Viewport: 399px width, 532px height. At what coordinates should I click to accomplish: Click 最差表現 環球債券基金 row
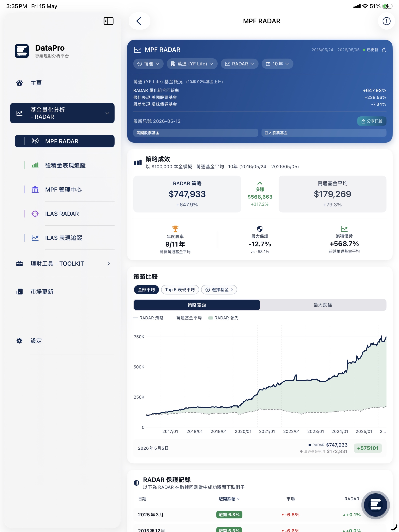point(260,104)
